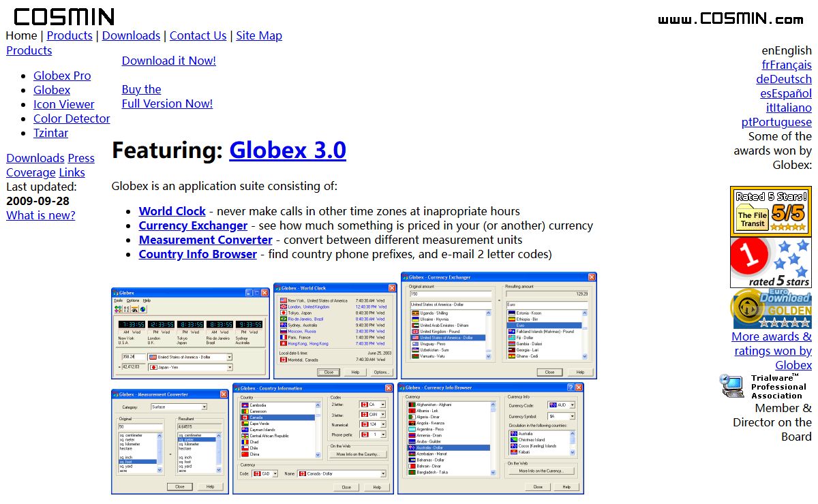Switch language to Français
This screenshot has height=504, width=818.
coord(787,65)
